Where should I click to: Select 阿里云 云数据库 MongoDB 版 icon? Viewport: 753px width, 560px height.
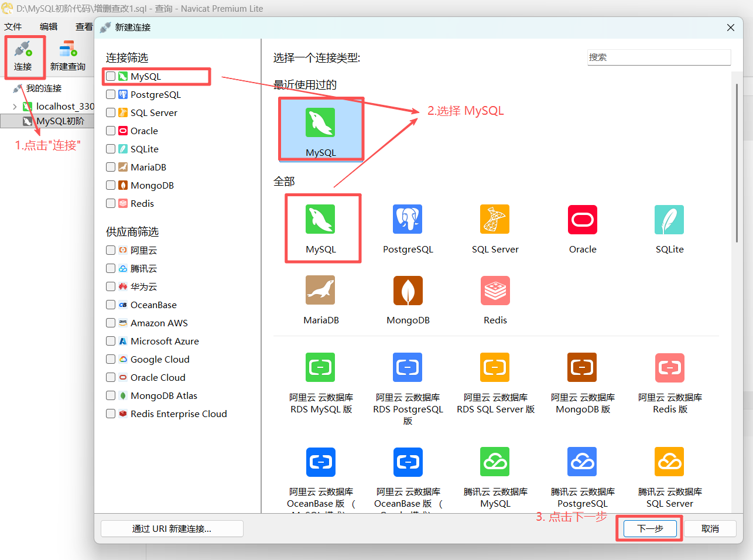583,367
